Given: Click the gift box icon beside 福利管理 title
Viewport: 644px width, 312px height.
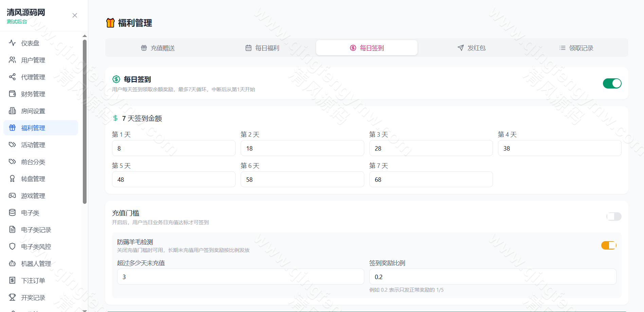Looking at the screenshot, I should pyautogui.click(x=110, y=23).
